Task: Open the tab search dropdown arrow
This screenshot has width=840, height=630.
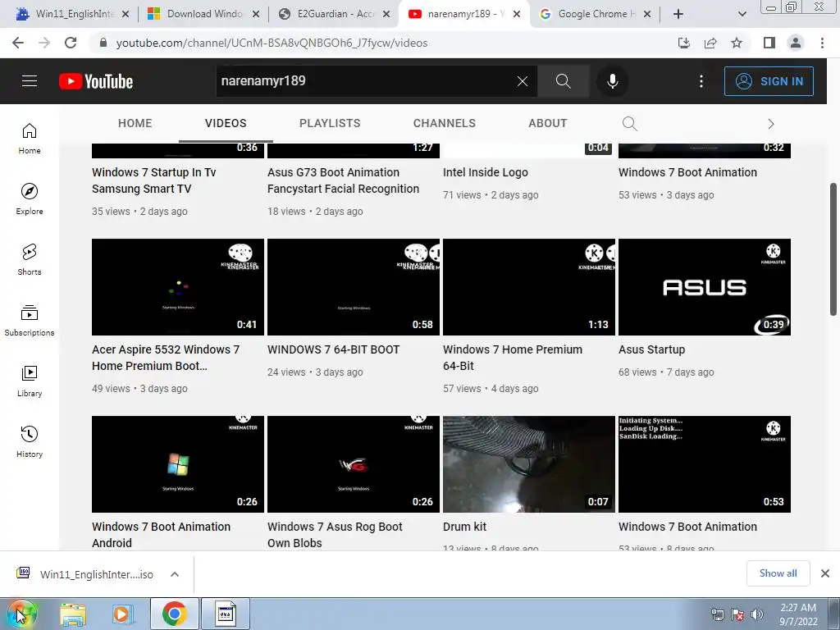Action: (742, 14)
